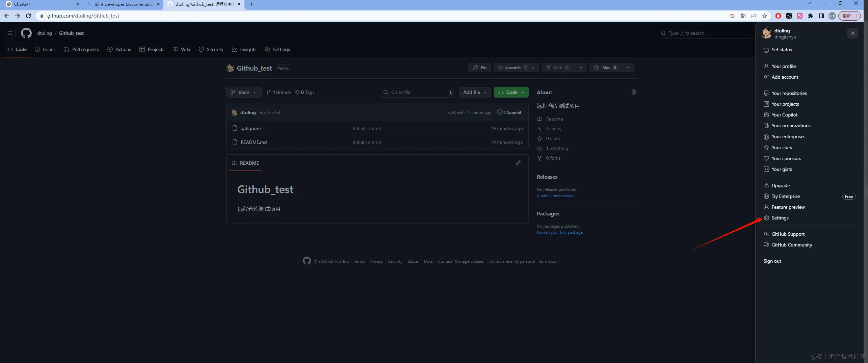Image resolution: width=868 pixels, height=363 pixels.
Task: Open the Actions tab
Action: (119, 49)
